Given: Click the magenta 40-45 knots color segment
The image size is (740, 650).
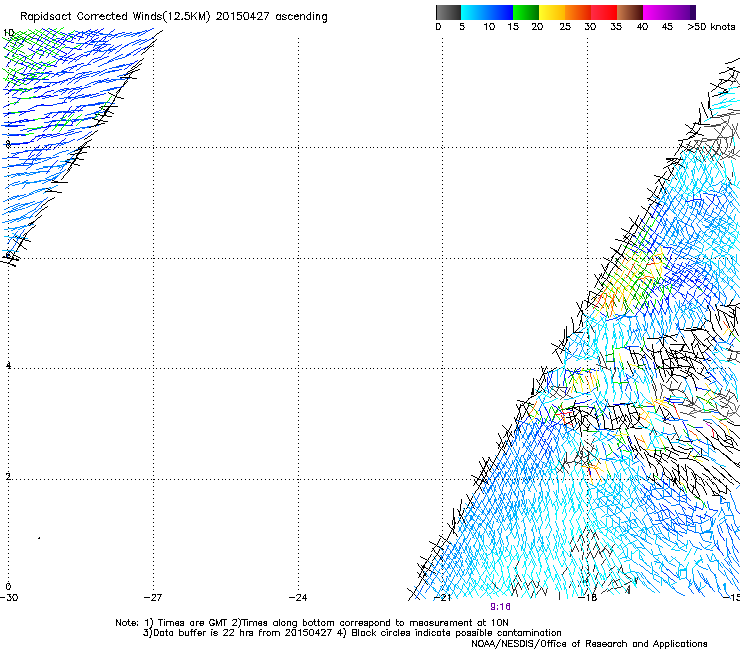Looking at the screenshot, I should [x=656, y=12].
